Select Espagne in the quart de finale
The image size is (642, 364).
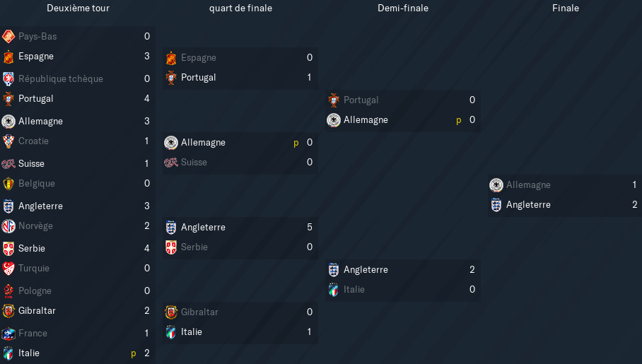tap(199, 58)
